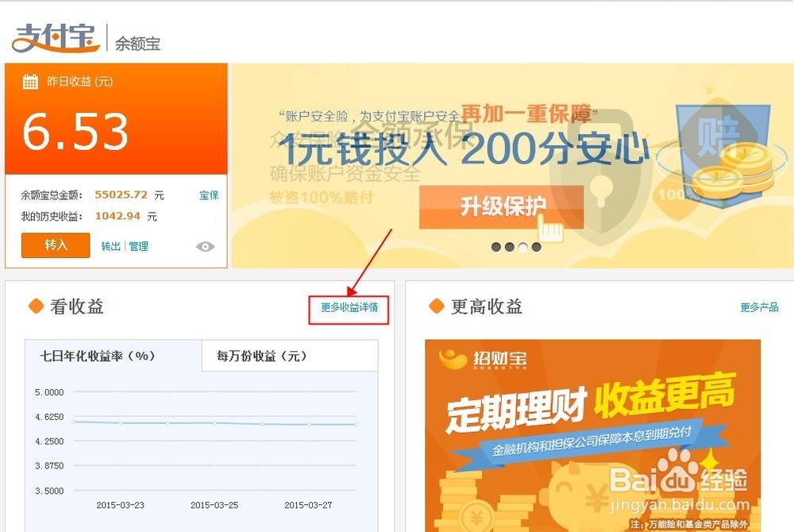This screenshot has height=532, width=794.
Task: Select the second banner carousel dot
Action: point(510,247)
